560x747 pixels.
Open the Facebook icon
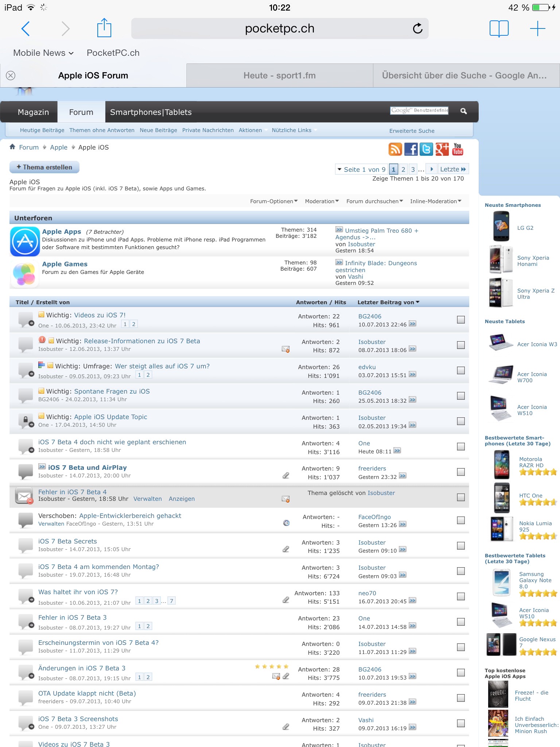411,149
